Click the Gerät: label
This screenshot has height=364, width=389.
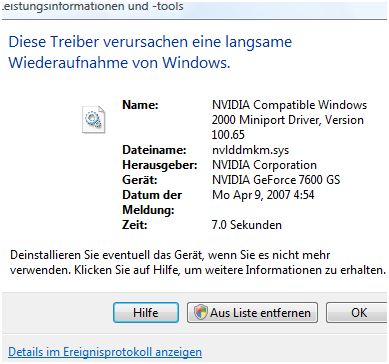tap(140, 180)
